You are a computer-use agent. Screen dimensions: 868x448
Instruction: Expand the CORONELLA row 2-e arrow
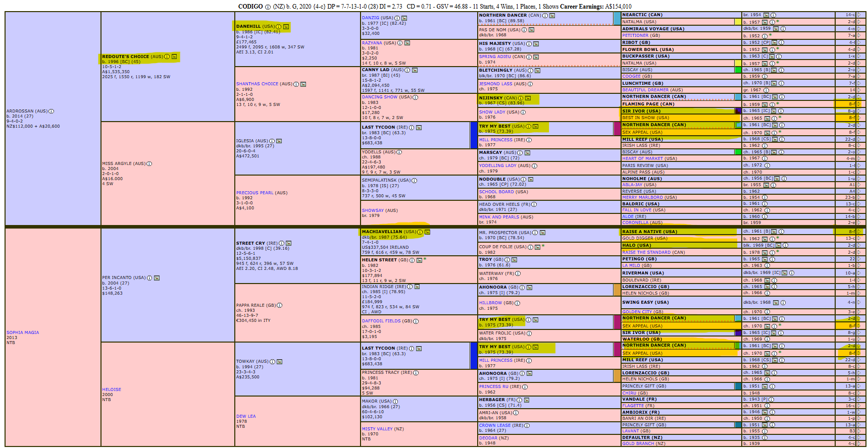point(859,222)
